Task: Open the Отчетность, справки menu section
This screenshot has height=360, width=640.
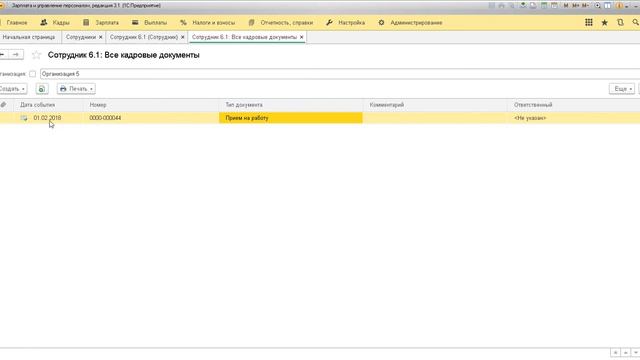Action: click(281, 22)
